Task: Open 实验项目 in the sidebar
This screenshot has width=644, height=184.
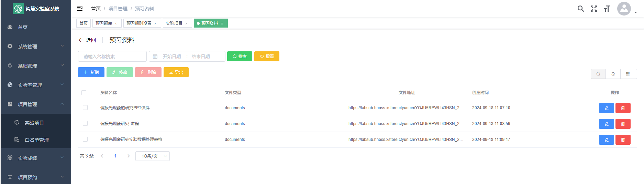Action: [x=34, y=123]
